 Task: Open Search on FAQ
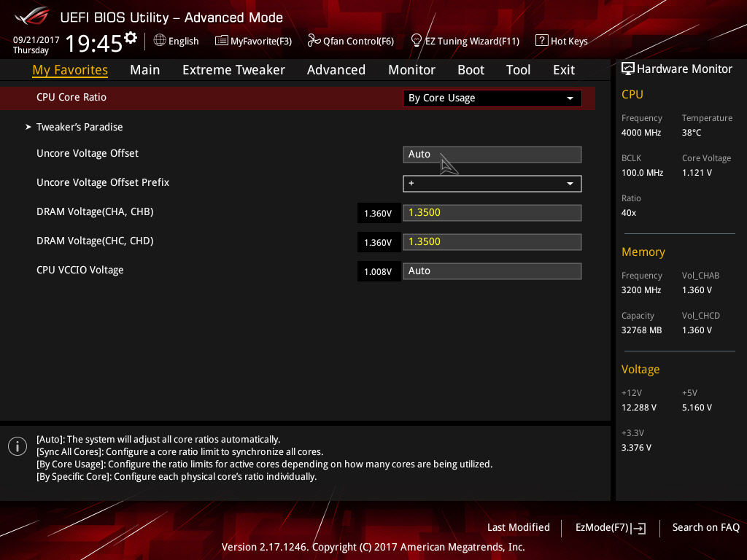point(705,528)
